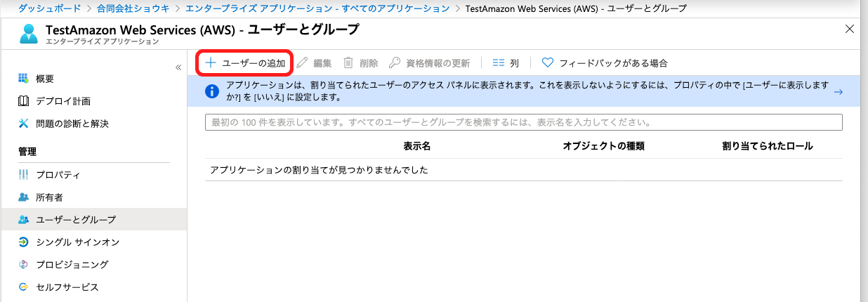Sort by オブジェクトの種類 column header
The height and width of the screenshot is (302, 868).
604,146
